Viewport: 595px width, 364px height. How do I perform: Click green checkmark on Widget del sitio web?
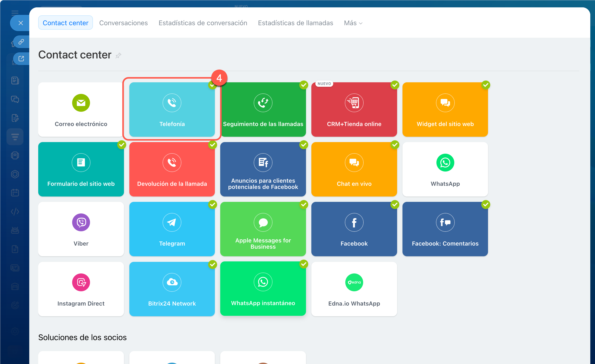pos(486,85)
